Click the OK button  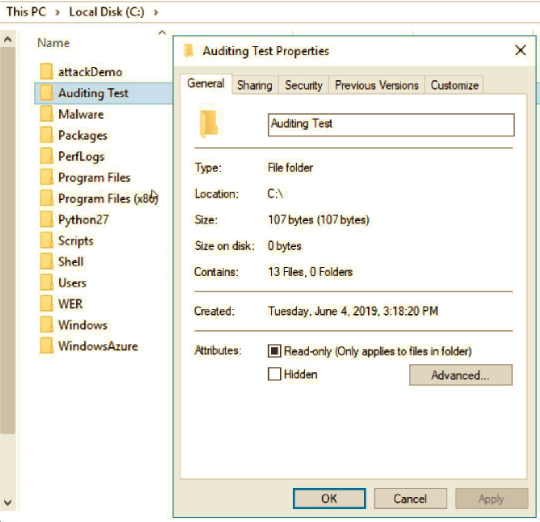pos(329,498)
